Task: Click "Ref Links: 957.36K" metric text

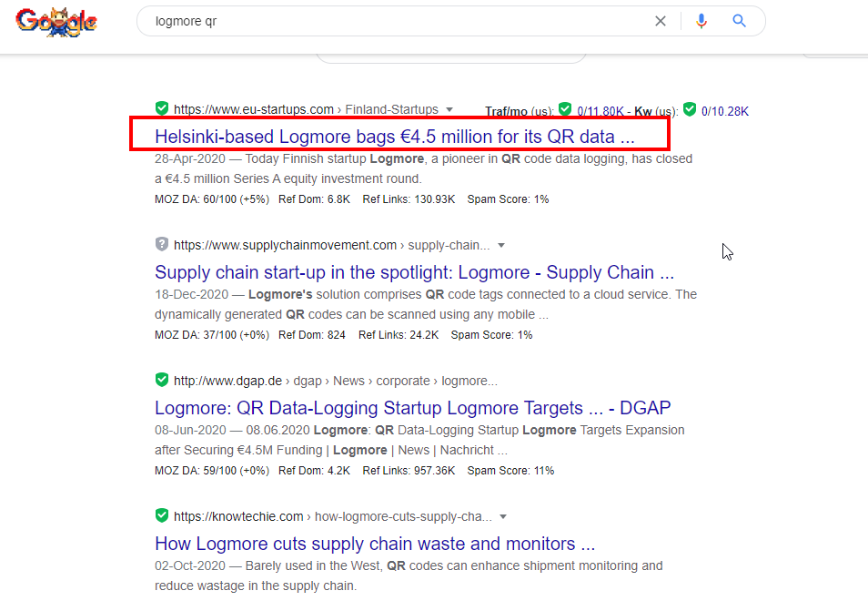Action: point(409,471)
